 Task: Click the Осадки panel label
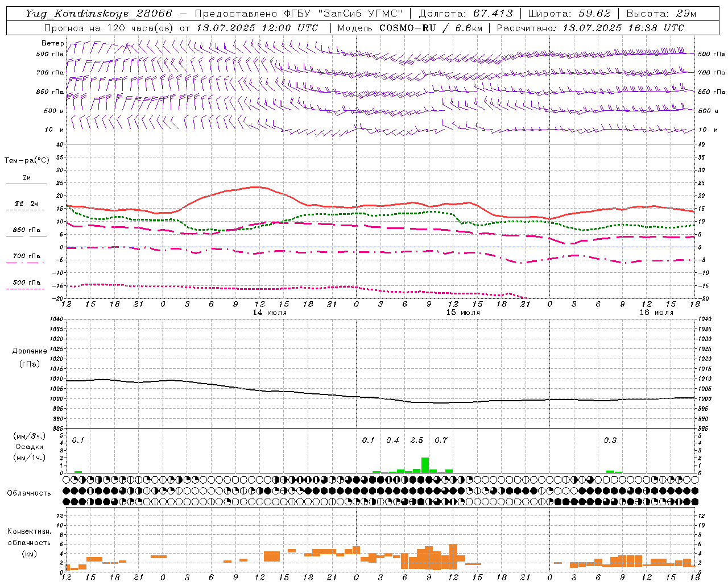30,447
